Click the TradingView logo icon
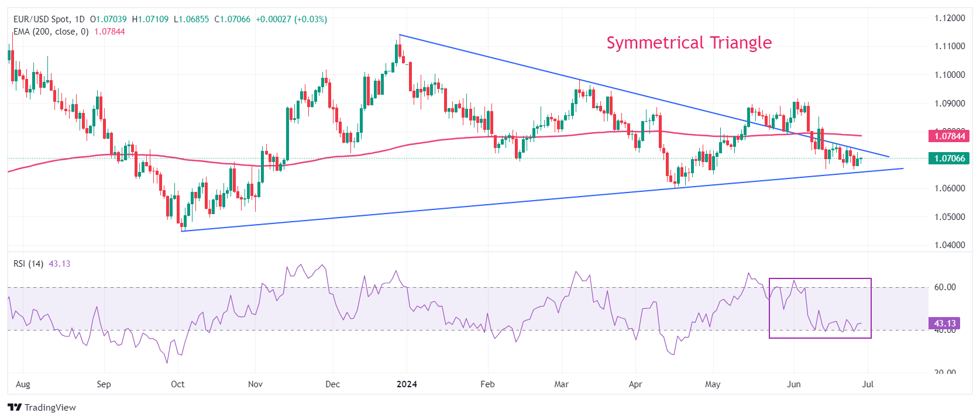980x420 pixels. pyautogui.click(x=15, y=407)
